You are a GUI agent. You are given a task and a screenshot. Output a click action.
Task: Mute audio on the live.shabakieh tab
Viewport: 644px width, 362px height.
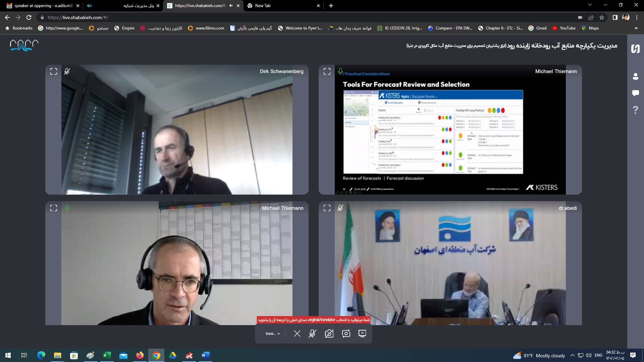point(231,6)
